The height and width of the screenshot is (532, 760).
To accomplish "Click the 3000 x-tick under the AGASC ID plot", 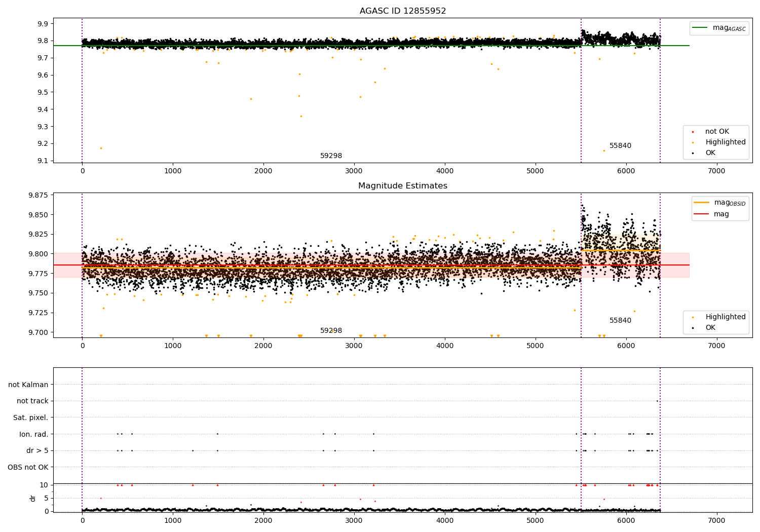I will [x=354, y=171].
